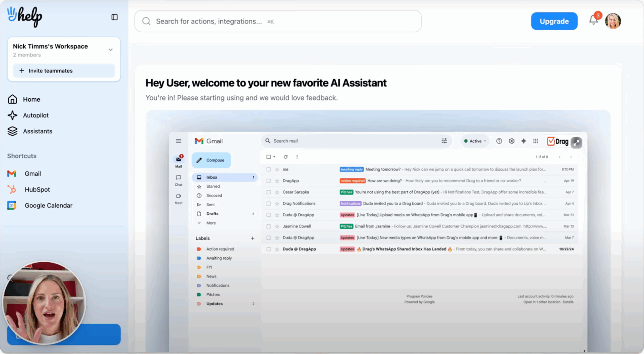The width and height of the screenshot is (644, 354).
Task: Tick the Cesar Sarapka email checkbox
Action: pos(269,192)
